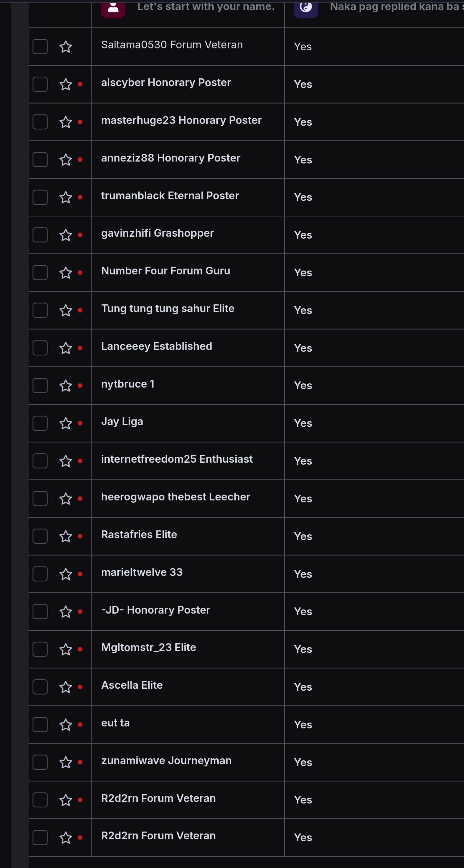Screen dimensions: 464x868
Task: Select the heerogwapo thebest Leecher checkbox
Action: tap(40, 498)
